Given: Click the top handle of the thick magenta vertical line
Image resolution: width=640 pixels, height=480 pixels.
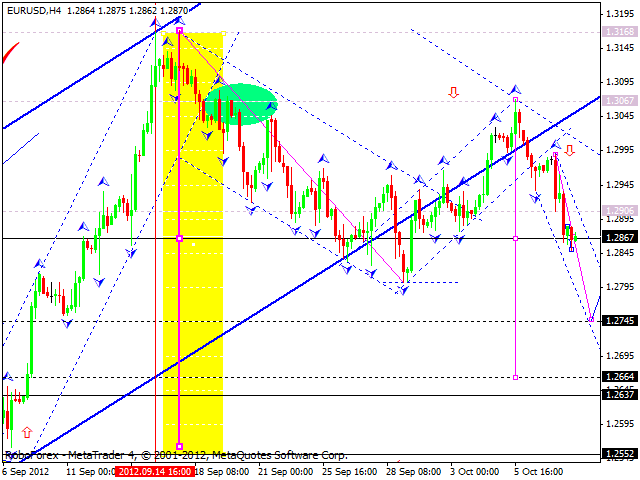Looking at the screenshot, I should (179, 31).
